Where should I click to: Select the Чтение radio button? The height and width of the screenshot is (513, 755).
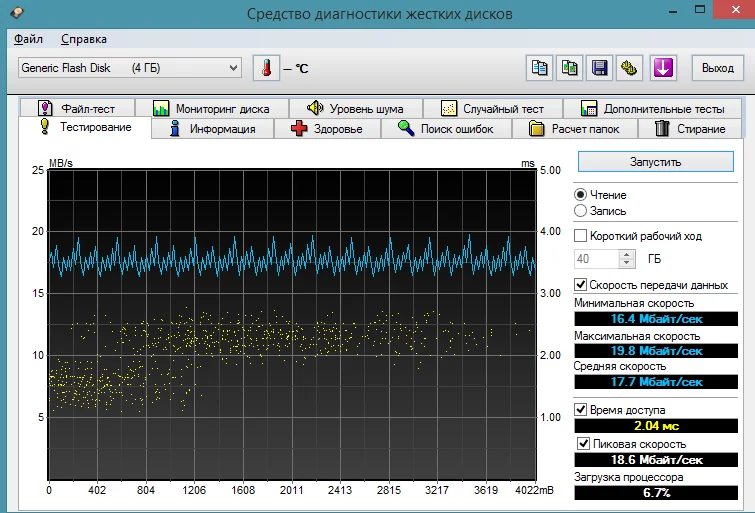[581, 195]
